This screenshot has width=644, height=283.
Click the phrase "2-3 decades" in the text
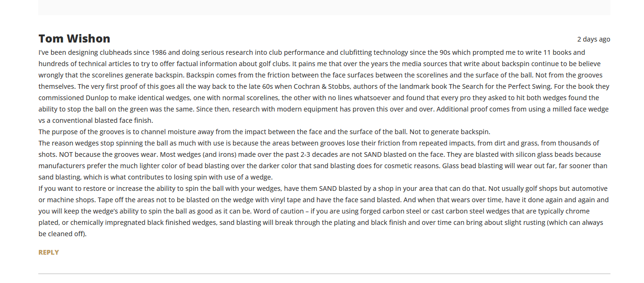coord(320,154)
